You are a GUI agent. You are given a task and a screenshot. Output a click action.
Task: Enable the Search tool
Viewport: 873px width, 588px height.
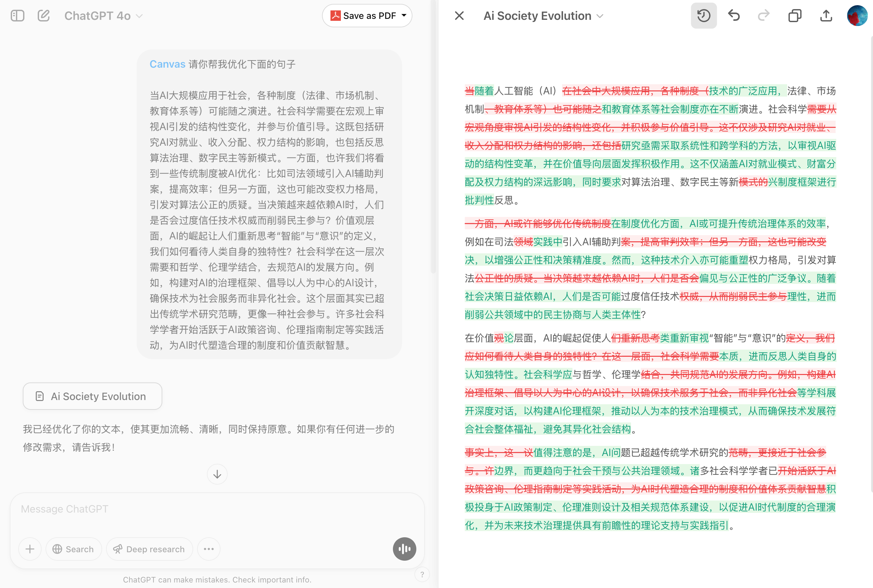pos(74,549)
